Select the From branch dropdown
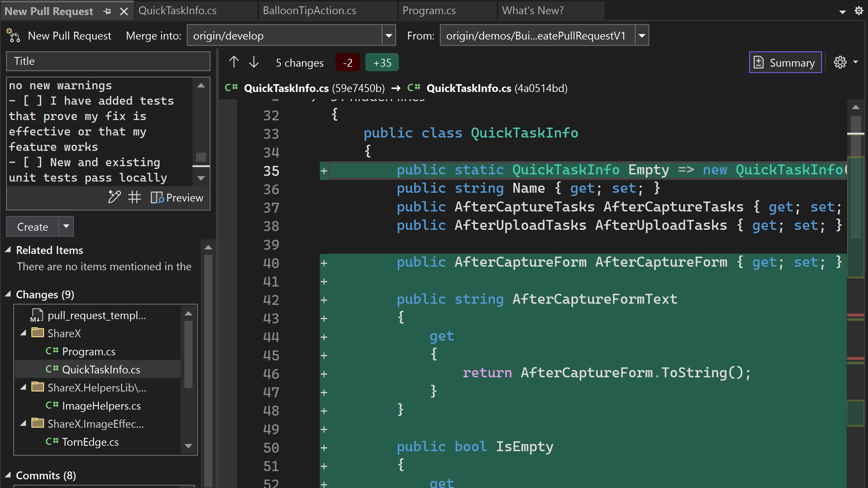The height and width of the screenshot is (488, 868). click(x=641, y=36)
